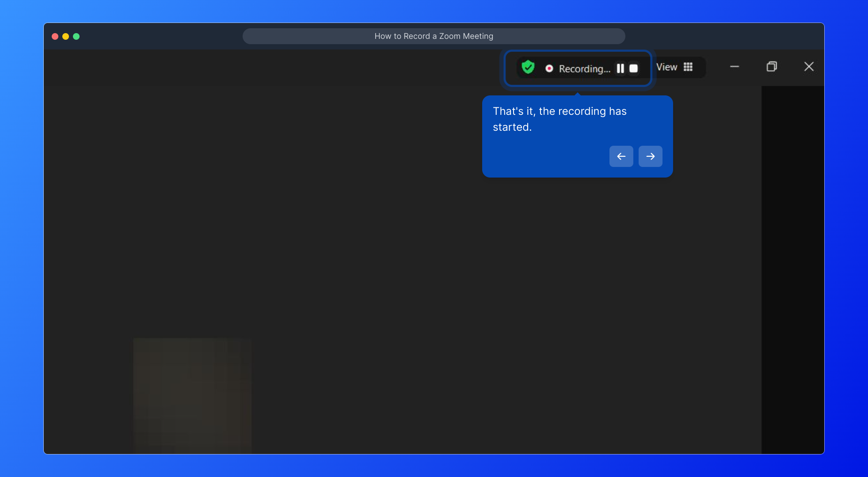The width and height of the screenshot is (868, 477).
Task: Stop the recording with the square button
Action: (633, 68)
